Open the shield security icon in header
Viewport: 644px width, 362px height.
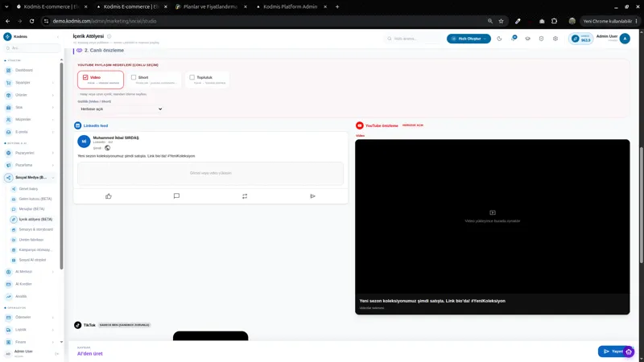pos(541,39)
